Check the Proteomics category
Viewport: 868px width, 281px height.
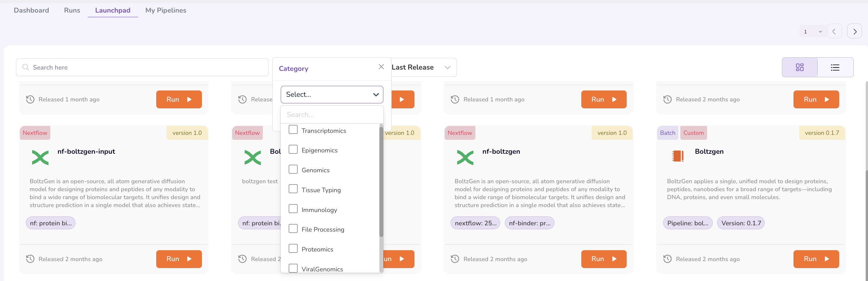pos(293,249)
